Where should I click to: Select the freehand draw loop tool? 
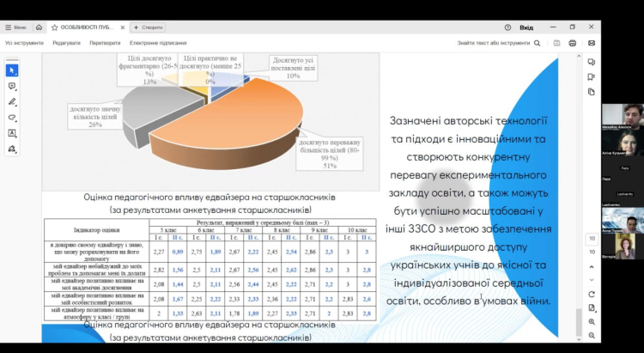tap(12, 118)
